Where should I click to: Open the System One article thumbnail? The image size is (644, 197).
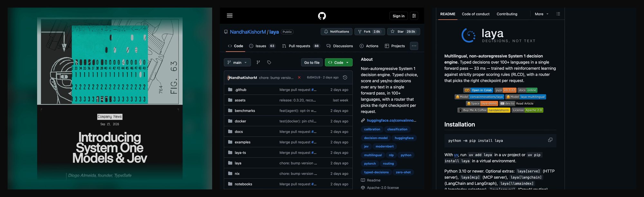110,61
